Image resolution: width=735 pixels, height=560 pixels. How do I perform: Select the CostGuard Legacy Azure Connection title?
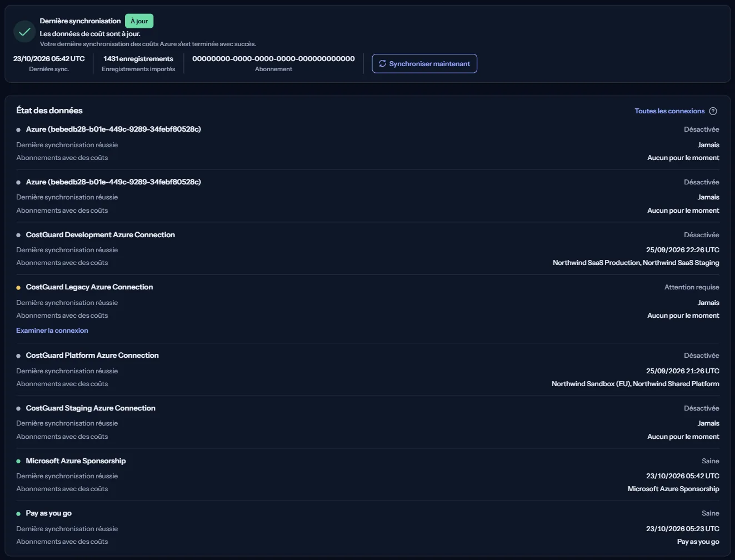pos(89,287)
